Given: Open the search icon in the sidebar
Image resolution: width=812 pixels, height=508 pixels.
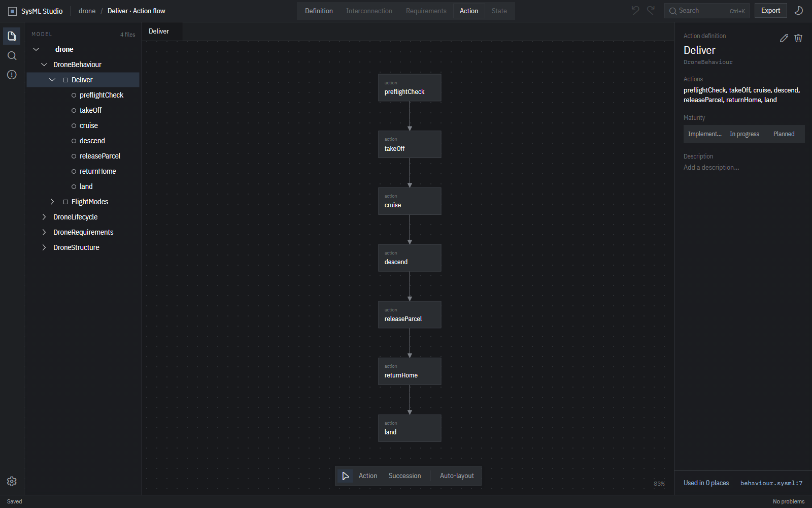Looking at the screenshot, I should tap(12, 55).
